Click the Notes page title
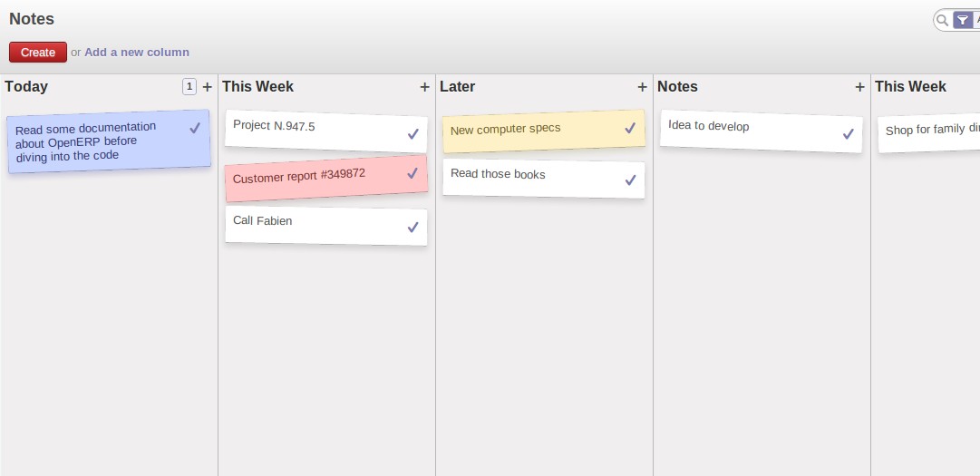980x476 pixels. [32, 19]
